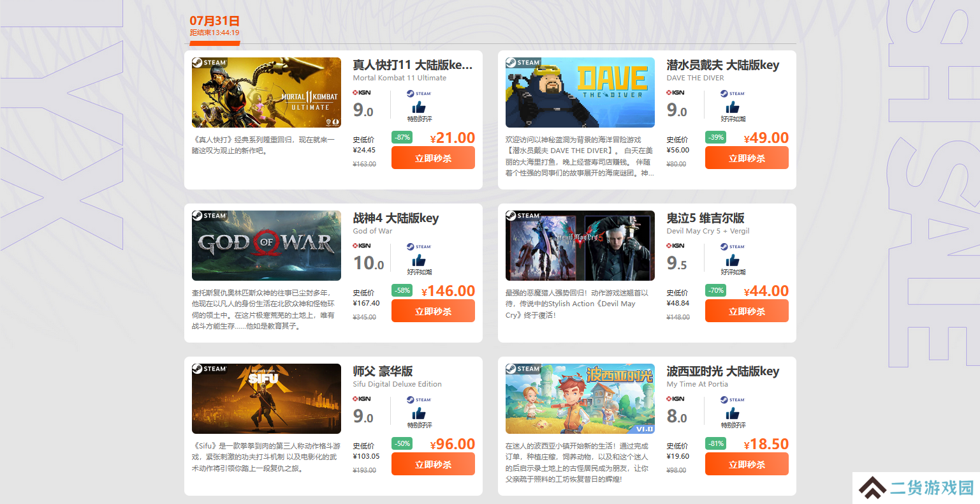Click the site logo badge at bottom right
This screenshot has height=504, width=980.
pos(916,488)
